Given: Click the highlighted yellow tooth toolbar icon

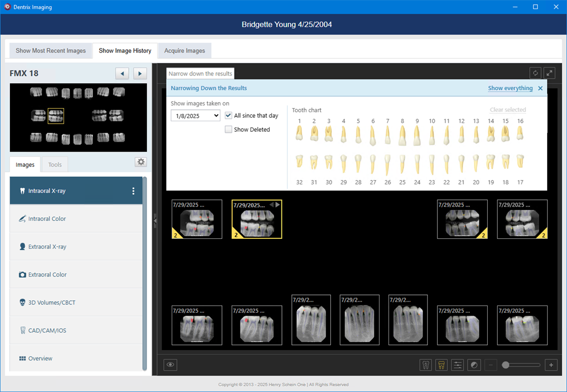Looking at the screenshot, I should click(x=441, y=365).
